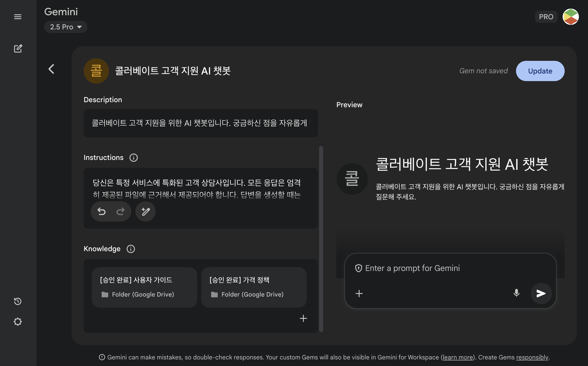The height and width of the screenshot is (366, 588).
Task: Click the plus icon inside the prompt box
Action: pyautogui.click(x=359, y=294)
